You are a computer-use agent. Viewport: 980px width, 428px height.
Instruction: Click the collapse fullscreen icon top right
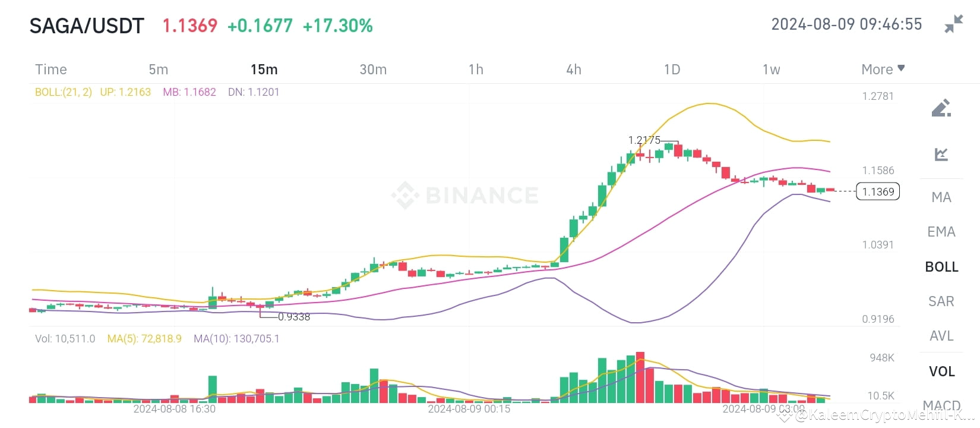pos(954,23)
